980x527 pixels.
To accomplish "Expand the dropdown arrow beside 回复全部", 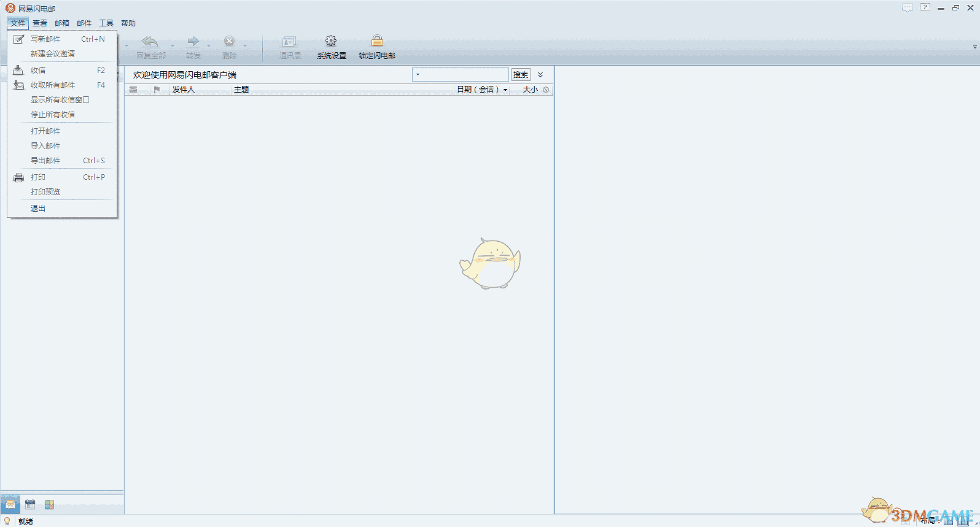I will click(173, 45).
